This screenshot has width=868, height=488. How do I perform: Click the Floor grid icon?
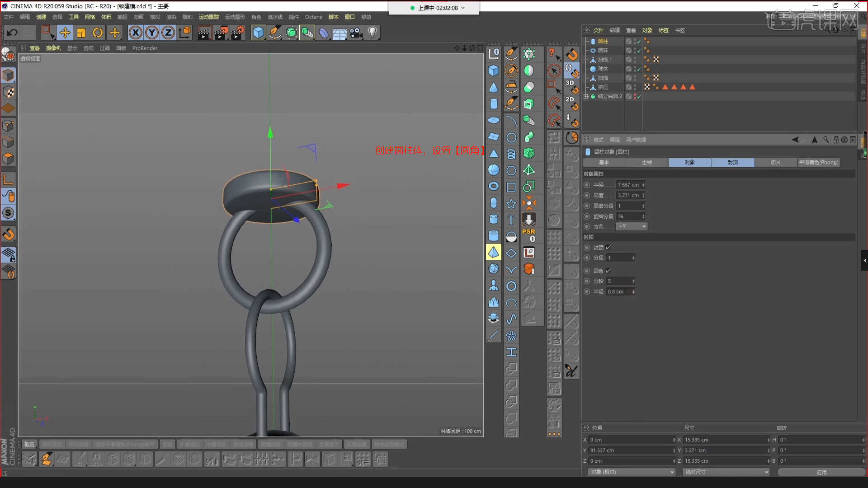pos(340,33)
